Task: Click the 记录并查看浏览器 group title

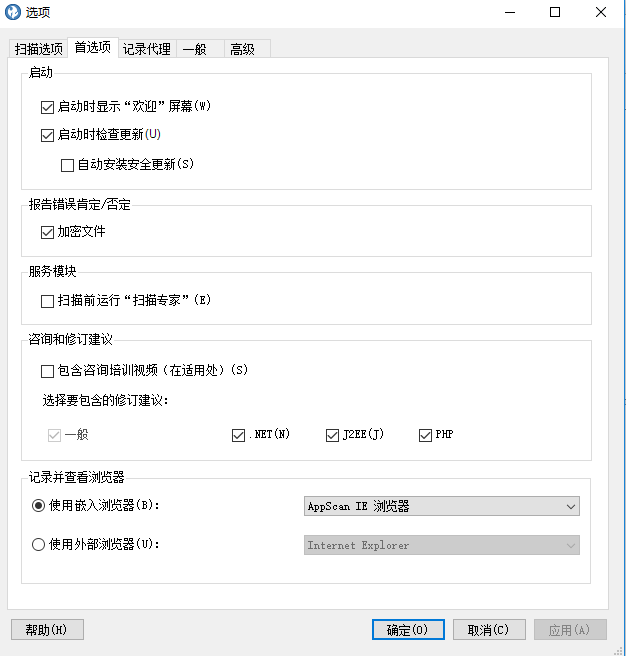Action: click(76, 477)
